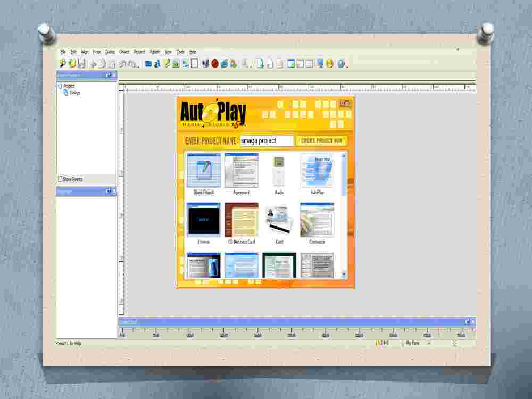Click the blue Help icon ending the toolbar
This screenshot has width=532, height=399.
point(341,64)
